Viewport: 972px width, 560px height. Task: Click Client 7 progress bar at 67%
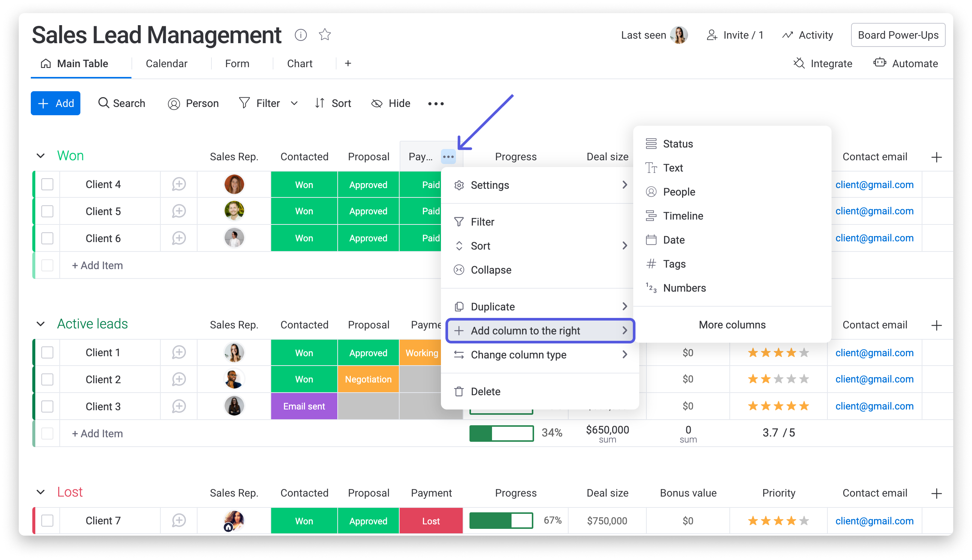coord(501,520)
